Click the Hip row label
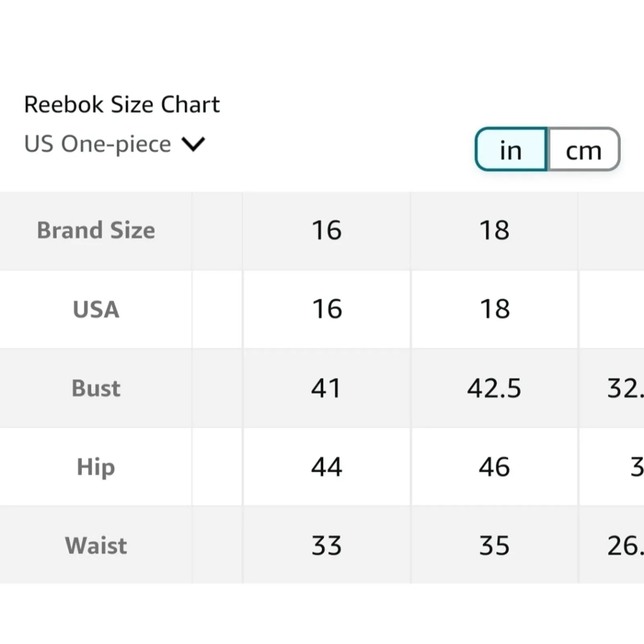The height and width of the screenshot is (644, 644). (96, 467)
